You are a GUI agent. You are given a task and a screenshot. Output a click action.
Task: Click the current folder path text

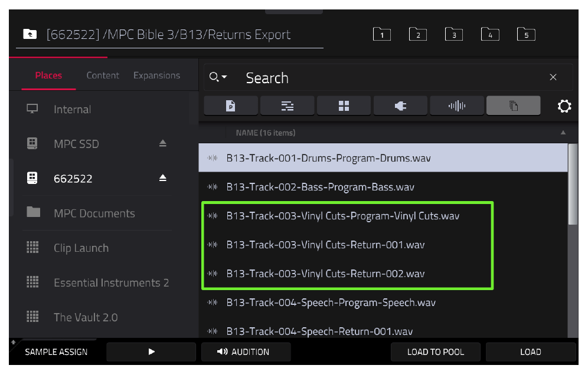click(x=168, y=34)
